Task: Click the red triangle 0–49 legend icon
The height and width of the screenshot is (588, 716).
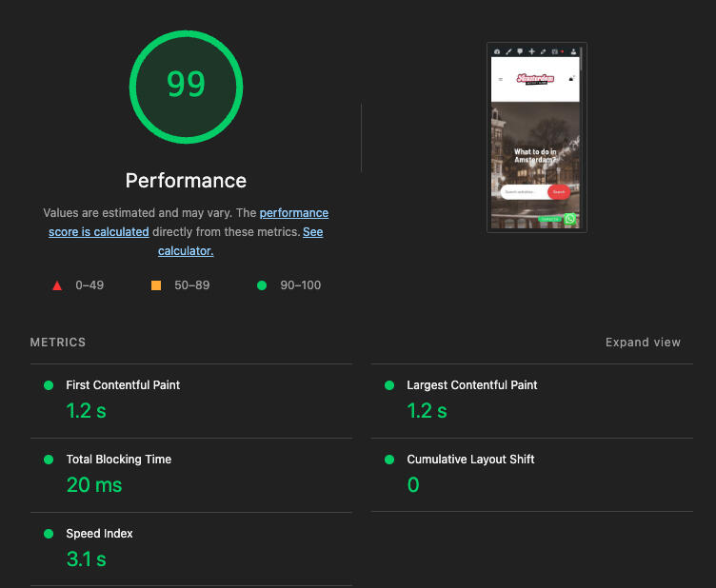Action: [57, 285]
